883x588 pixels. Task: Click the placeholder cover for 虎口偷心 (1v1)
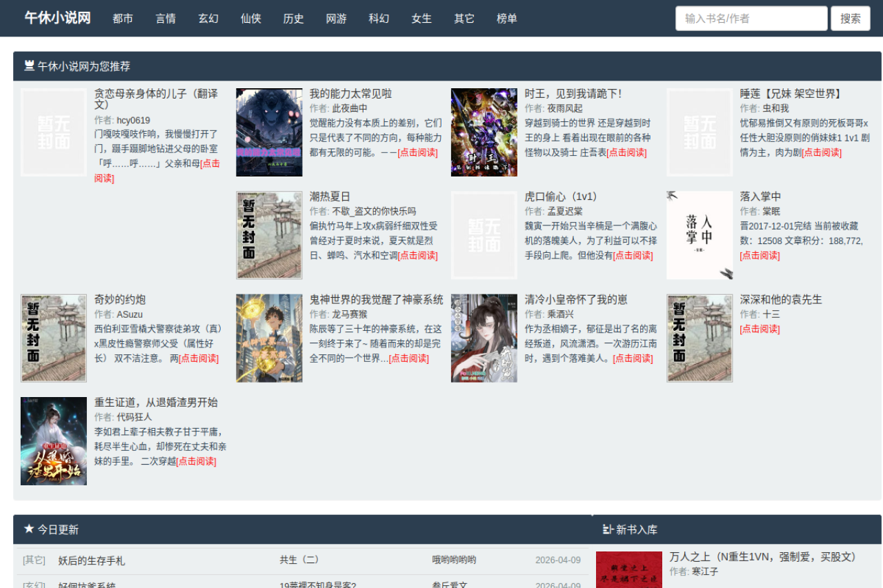(x=484, y=235)
